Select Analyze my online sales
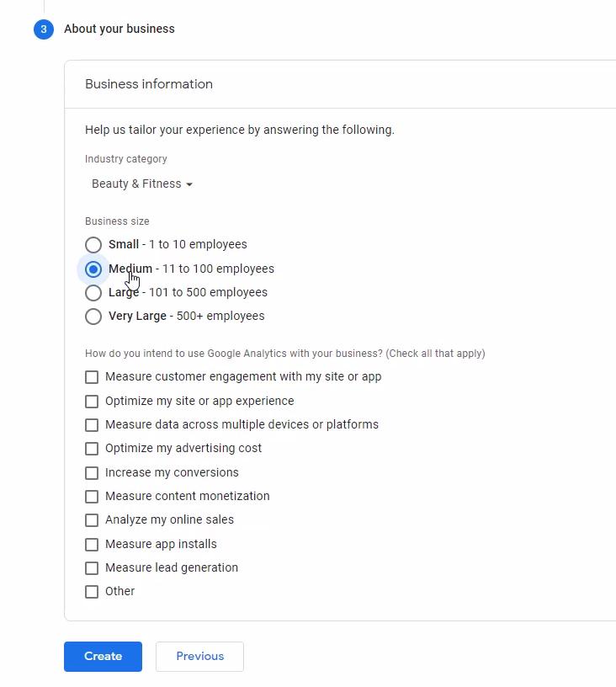 pos(92,520)
